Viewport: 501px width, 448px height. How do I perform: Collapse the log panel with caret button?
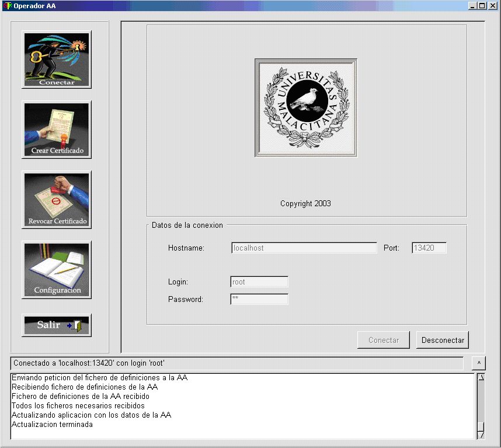pyautogui.click(x=478, y=363)
